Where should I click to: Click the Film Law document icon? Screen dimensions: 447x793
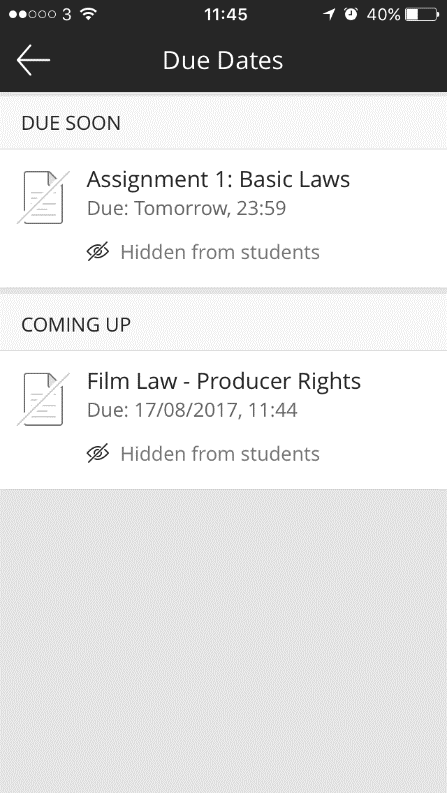click(x=43, y=399)
